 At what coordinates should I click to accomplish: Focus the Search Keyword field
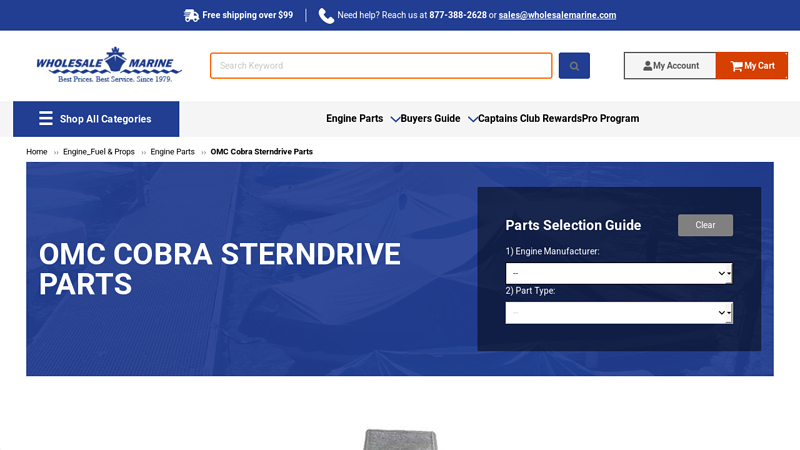tap(381, 66)
